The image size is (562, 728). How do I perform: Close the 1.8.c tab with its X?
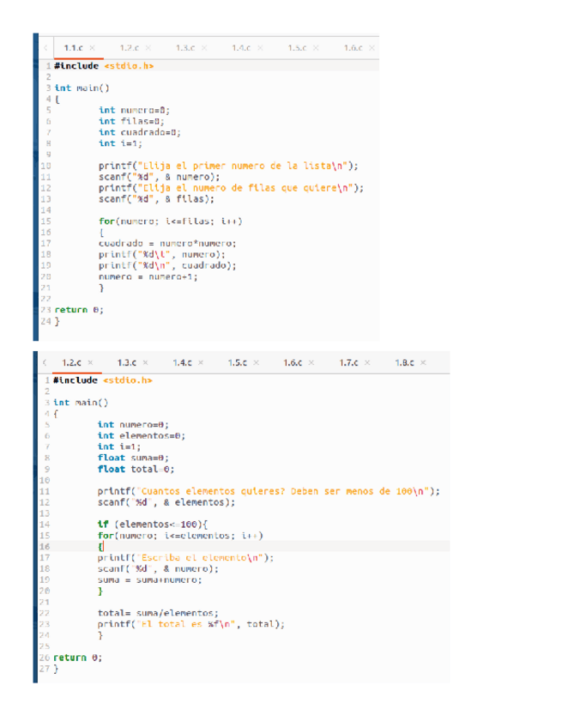pyautogui.click(x=423, y=363)
